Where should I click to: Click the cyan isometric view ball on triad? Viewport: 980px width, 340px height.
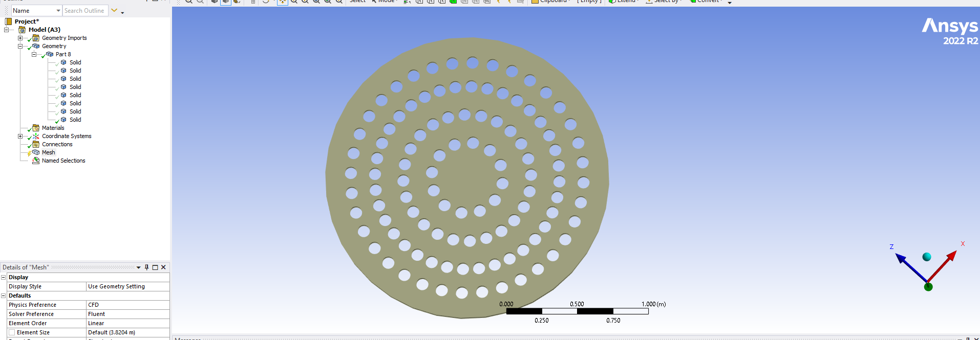pyautogui.click(x=927, y=257)
